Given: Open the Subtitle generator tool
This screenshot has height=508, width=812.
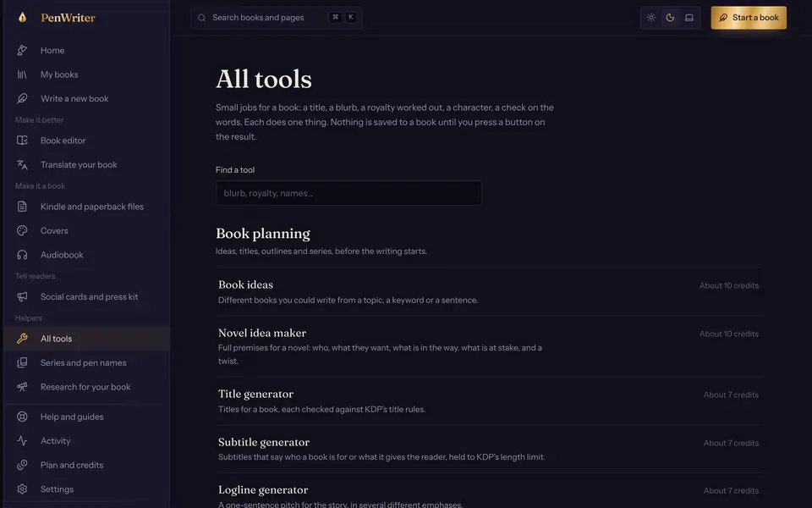Looking at the screenshot, I should tap(488, 449).
